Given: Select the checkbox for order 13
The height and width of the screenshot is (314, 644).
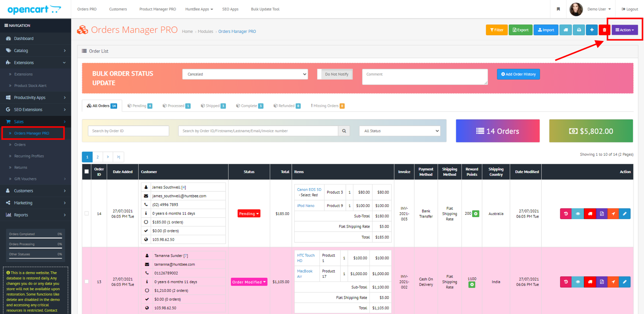Looking at the screenshot, I should click(87, 281).
